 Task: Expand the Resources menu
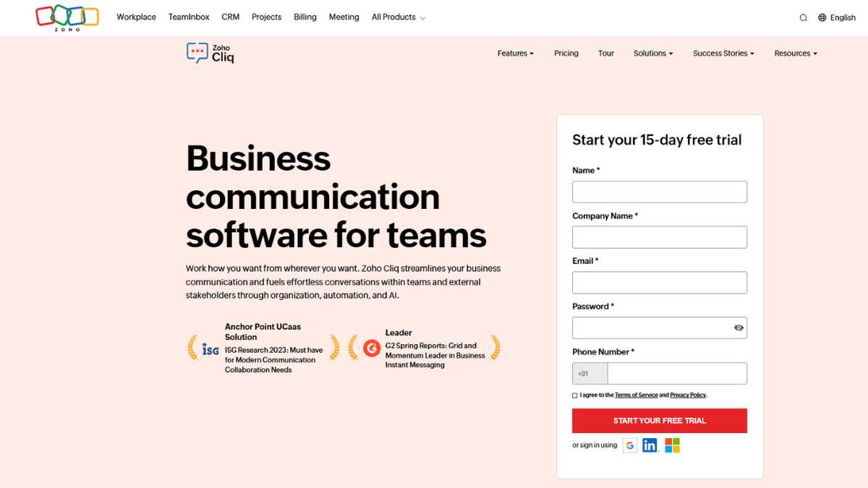[796, 53]
